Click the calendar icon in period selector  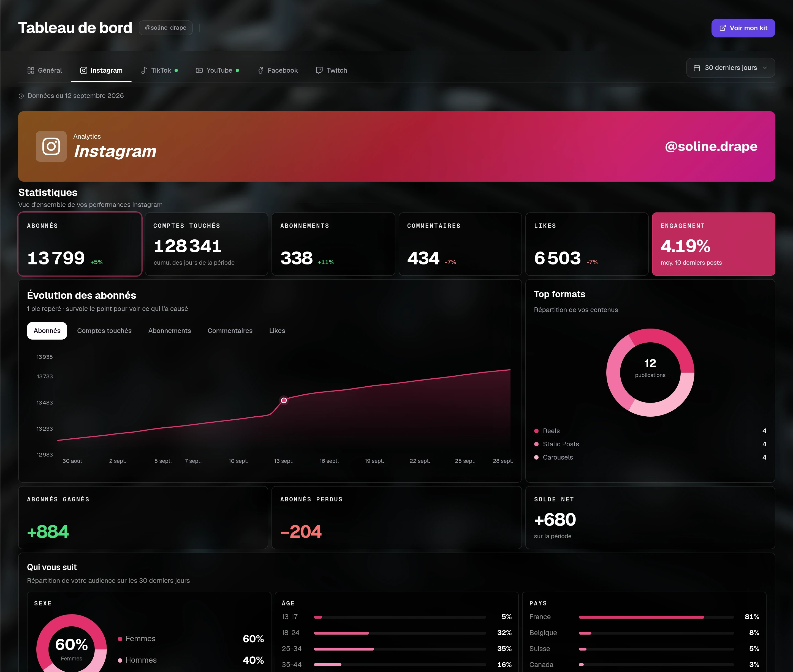pos(697,68)
